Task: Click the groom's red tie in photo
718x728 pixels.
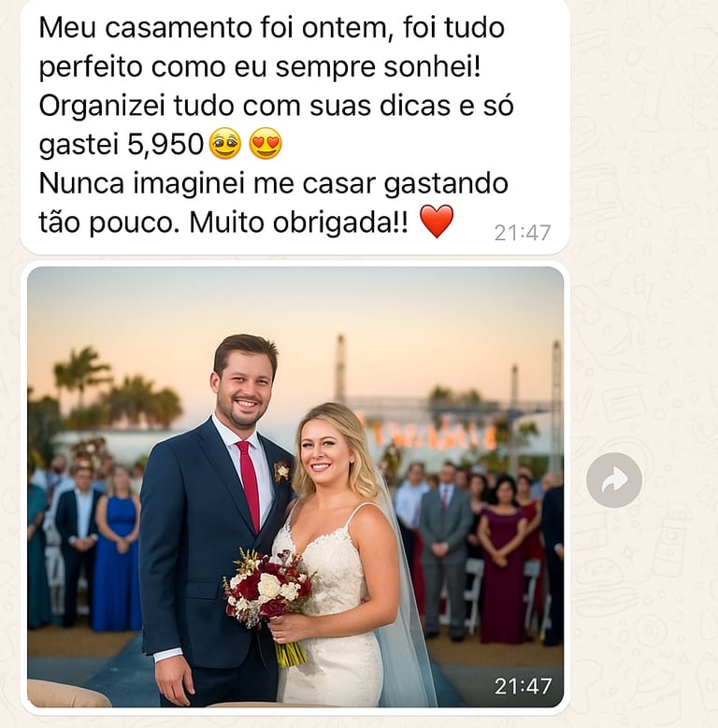Action: pyautogui.click(x=250, y=484)
